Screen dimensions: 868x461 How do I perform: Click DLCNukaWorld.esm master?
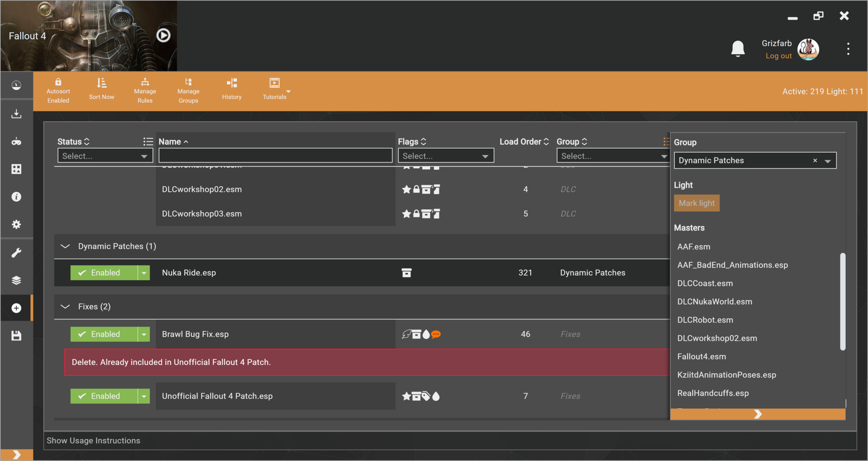click(x=715, y=301)
